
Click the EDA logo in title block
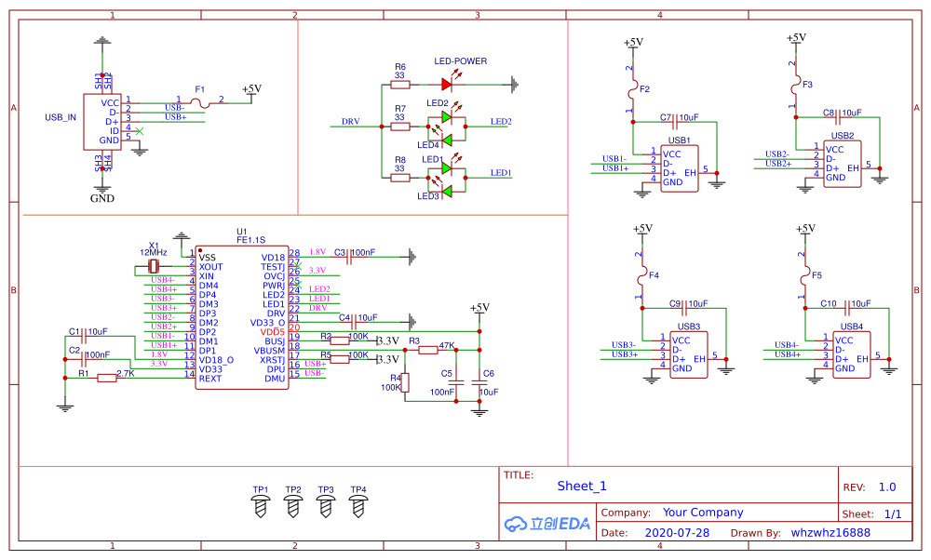(x=546, y=523)
